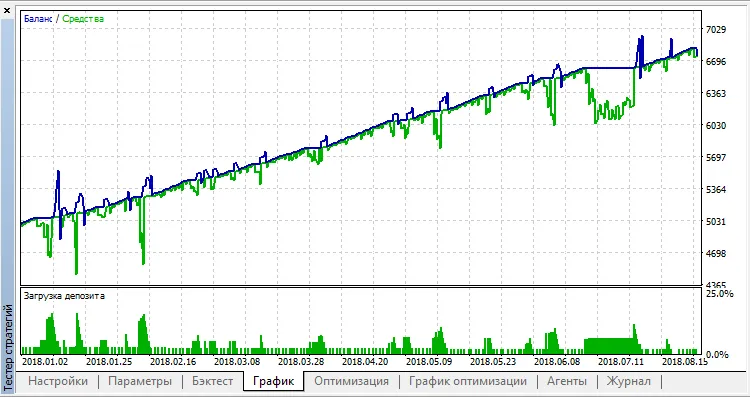The image size is (750, 398).
Task: Click the 2018.02.16 date label
Action: [173, 361]
